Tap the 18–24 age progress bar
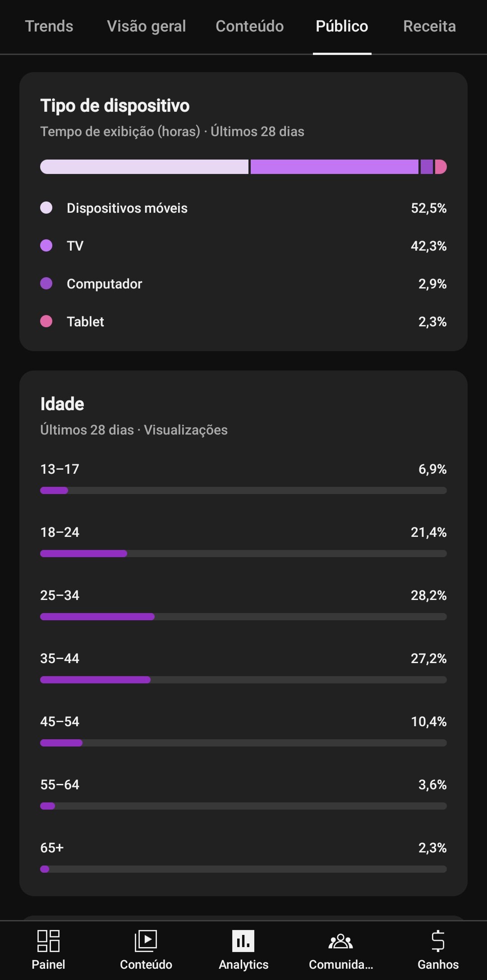 click(x=243, y=554)
